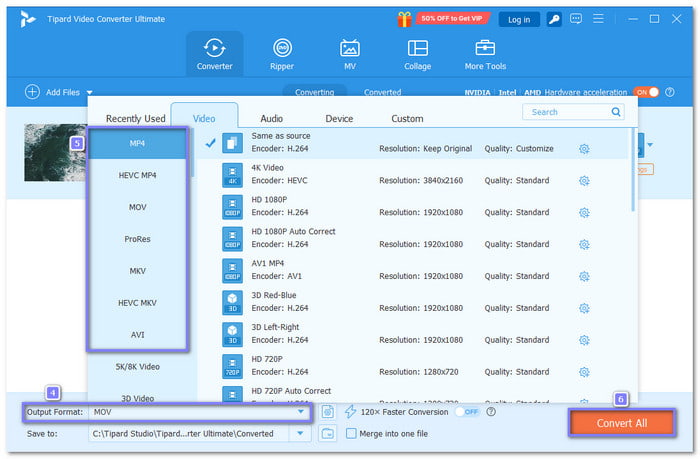Click the snapshot icon beside Output Format
This screenshot has height=459, width=700.
point(328,412)
